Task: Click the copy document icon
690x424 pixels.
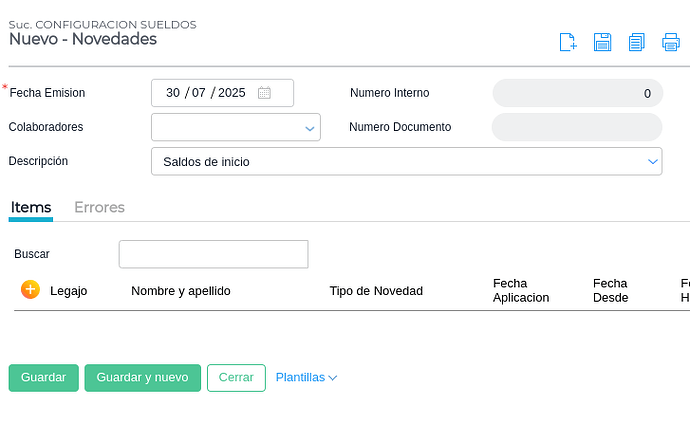Action: click(636, 42)
